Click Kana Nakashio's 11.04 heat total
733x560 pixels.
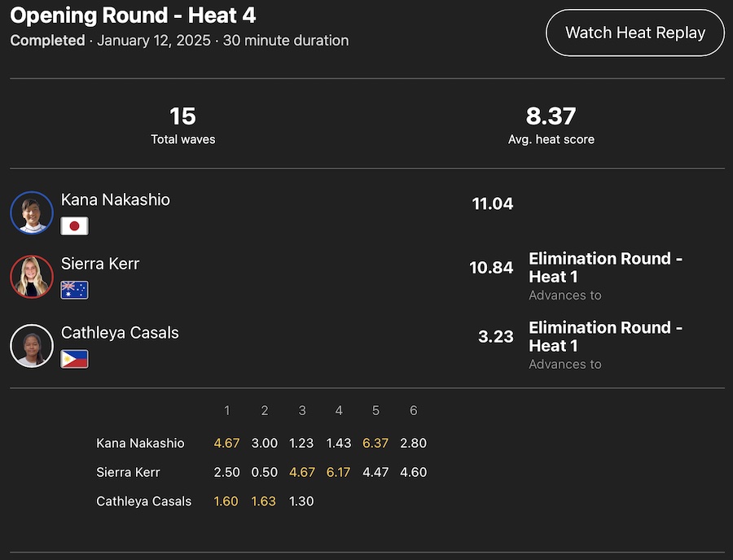click(493, 203)
